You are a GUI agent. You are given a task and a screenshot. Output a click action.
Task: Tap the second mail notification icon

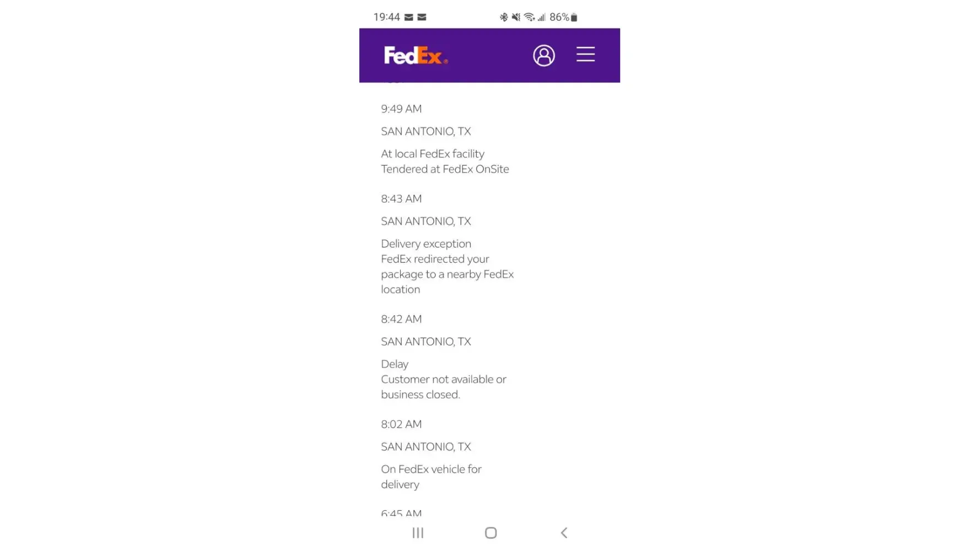tap(422, 18)
